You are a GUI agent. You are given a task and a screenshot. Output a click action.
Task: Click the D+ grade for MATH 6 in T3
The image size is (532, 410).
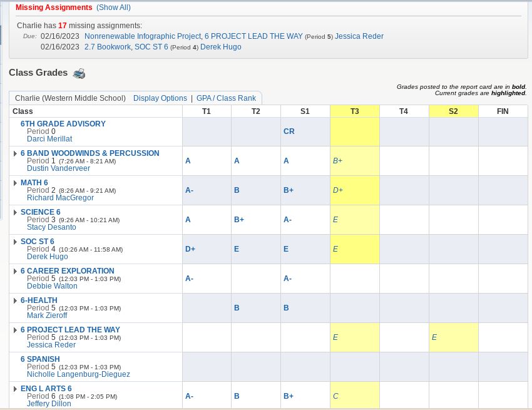click(x=338, y=190)
